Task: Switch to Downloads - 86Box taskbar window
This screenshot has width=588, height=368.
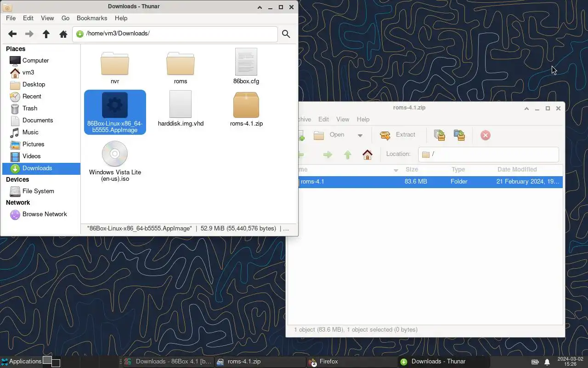Action: [x=168, y=362]
